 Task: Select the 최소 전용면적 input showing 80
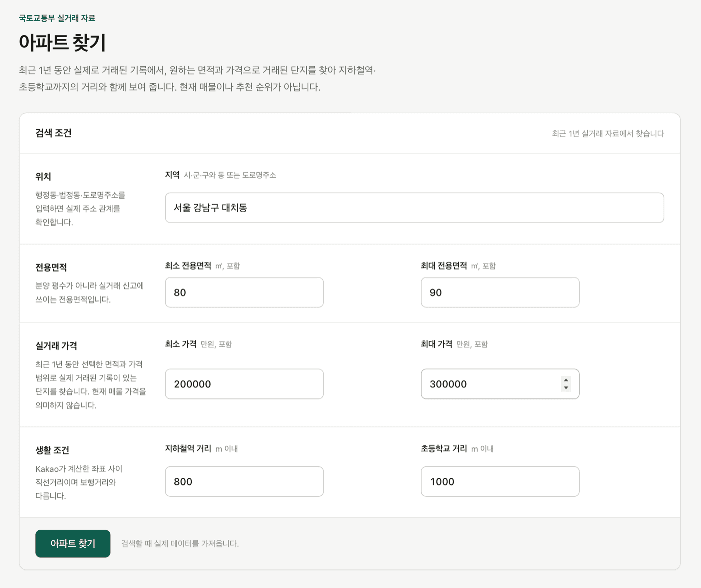244,292
